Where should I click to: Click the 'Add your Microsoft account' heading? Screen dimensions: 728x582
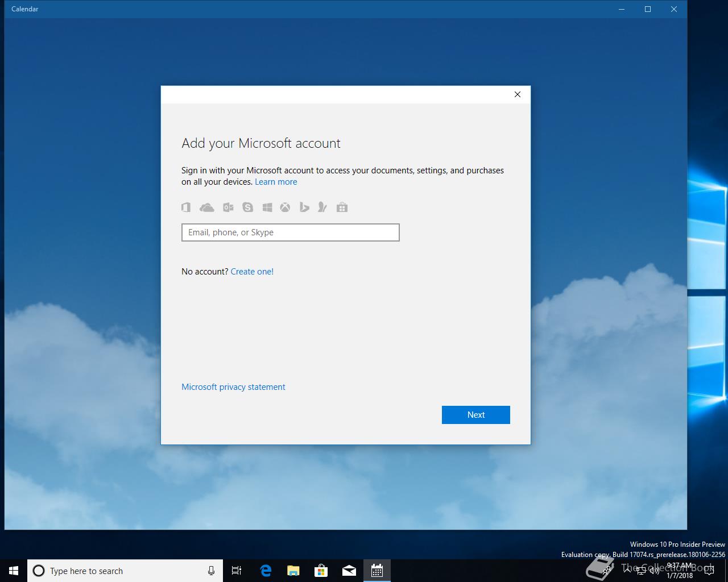[x=261, y=143]
